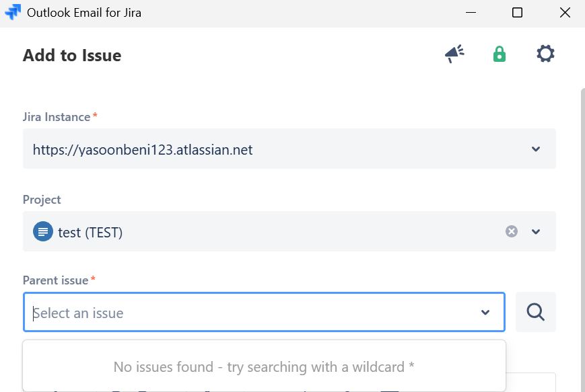Viewport: 585px width, 392px height.
Task: Maximize the Outlook Email for Jira window
Action: click(517, 13)
